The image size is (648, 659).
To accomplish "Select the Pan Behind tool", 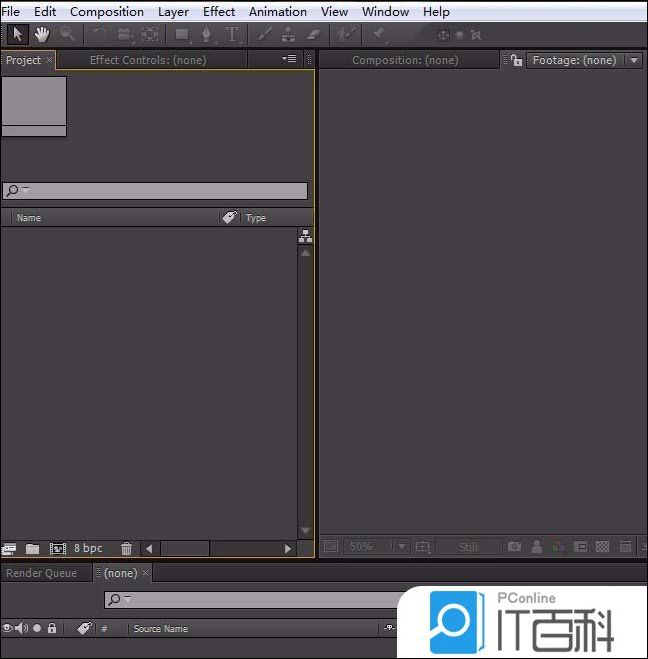I will [150, 34].
